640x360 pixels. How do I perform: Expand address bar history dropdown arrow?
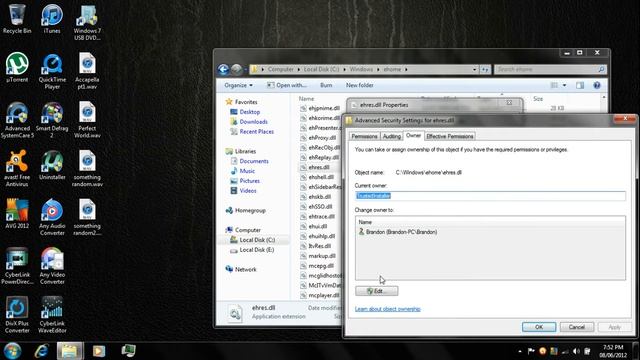click(474, 69)
